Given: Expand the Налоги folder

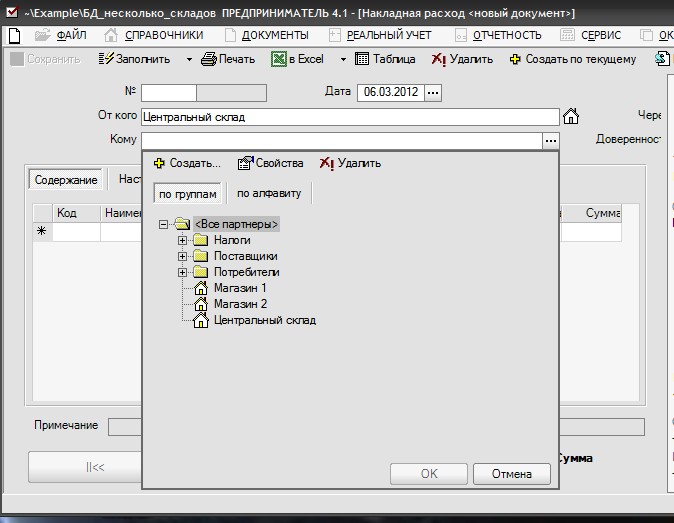Looking at the screenshot, I should click(x=182, y=240).
